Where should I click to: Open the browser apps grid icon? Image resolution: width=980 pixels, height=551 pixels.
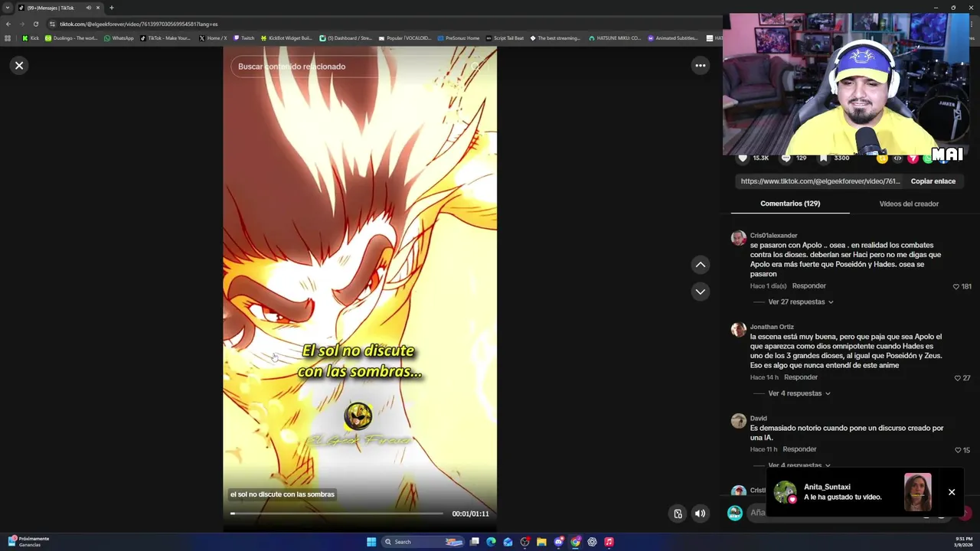pyautogui.click(x=8, y=37)
